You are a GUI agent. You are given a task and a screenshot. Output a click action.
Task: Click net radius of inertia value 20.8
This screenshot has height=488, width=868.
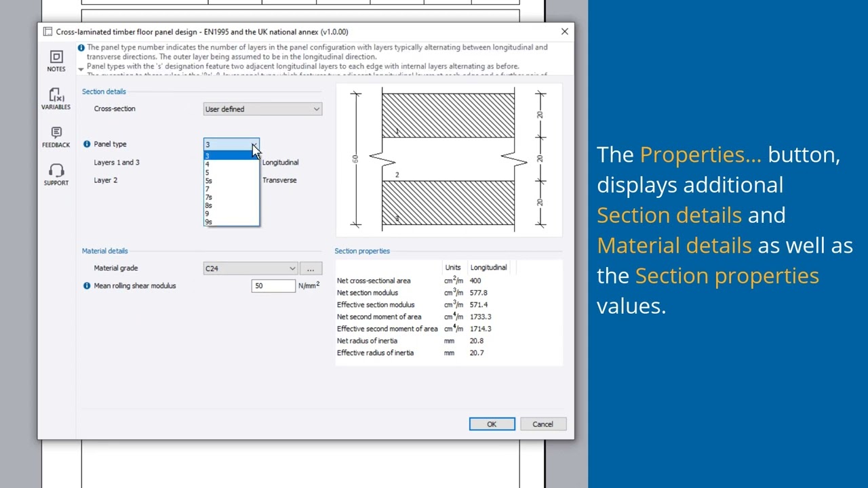(x=477, y=341)
